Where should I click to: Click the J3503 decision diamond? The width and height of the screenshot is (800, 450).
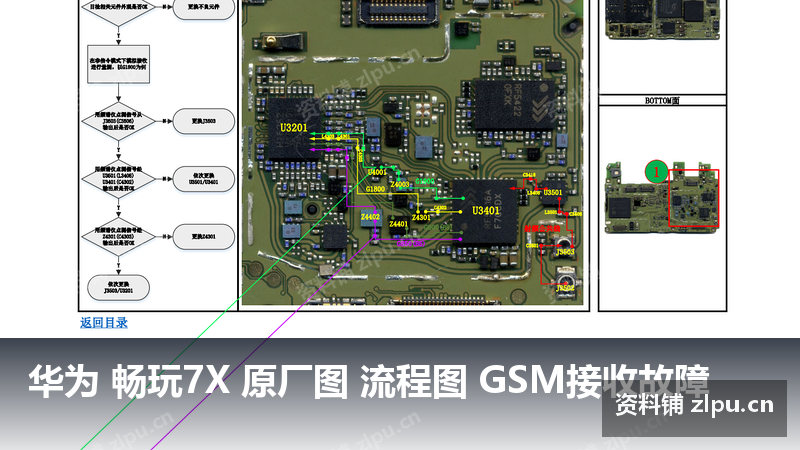click(118, 121)
